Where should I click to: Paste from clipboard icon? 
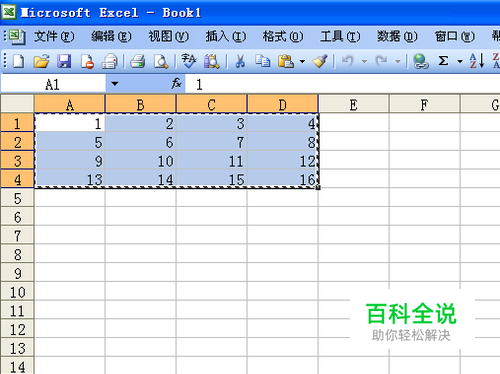point(286,61)
